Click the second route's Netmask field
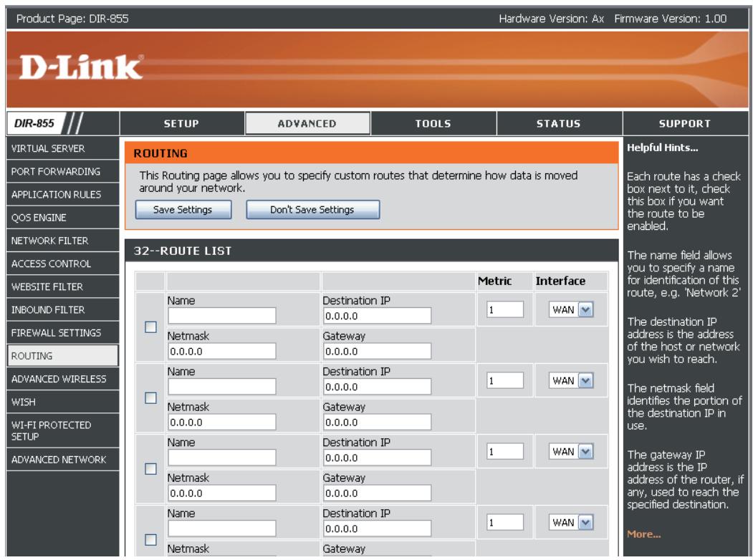The width and height of the screenshot is (753, 560). point(222,423)
